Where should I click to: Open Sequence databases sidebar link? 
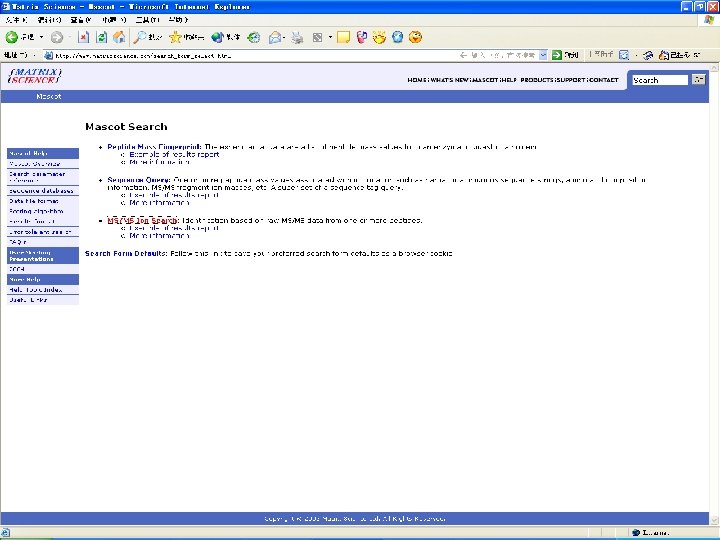pos(43,191)
